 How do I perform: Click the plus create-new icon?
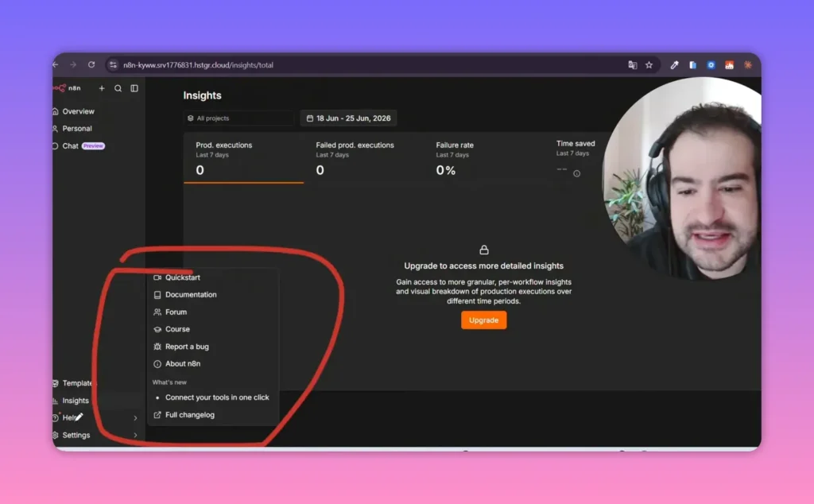[x=102, y=88]
